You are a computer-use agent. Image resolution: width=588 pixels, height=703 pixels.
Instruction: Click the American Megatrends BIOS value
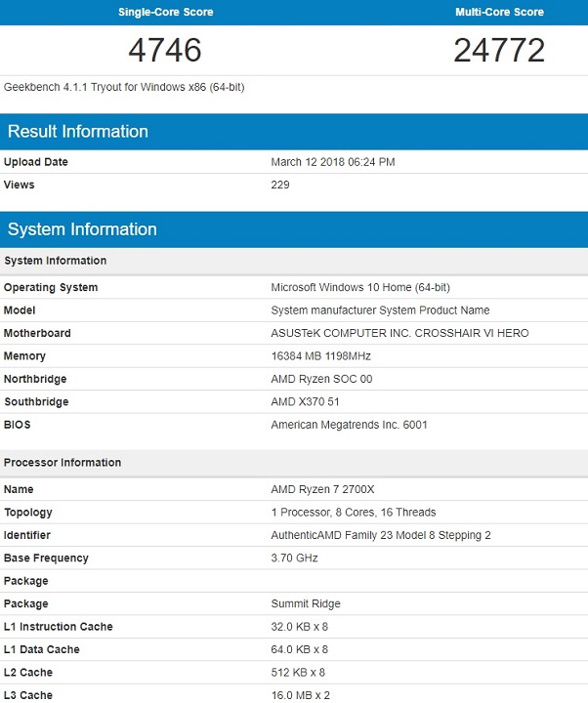(x=349, y=425)
